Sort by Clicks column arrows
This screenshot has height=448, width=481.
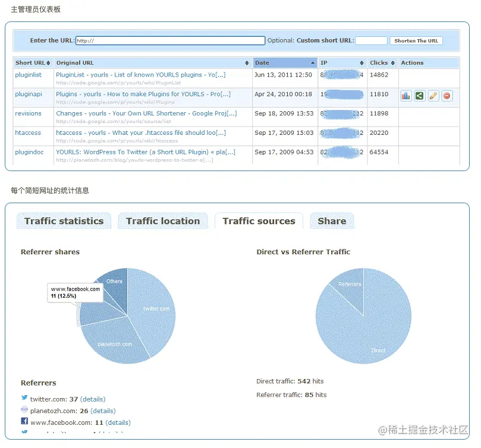coord(392,63)
